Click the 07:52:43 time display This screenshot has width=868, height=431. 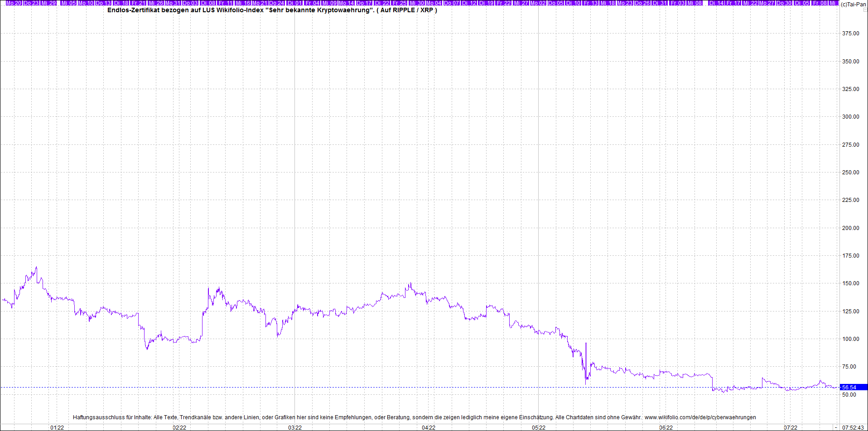click(853, 428)
